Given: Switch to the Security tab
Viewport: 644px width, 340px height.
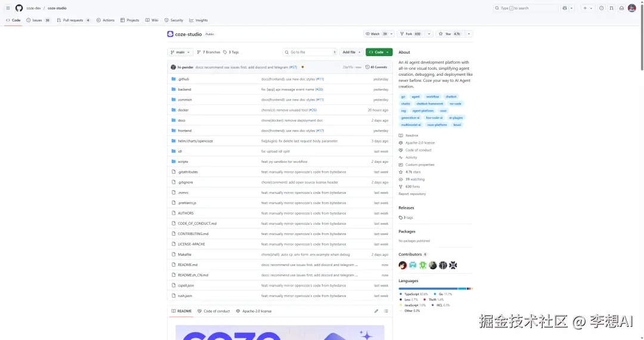Looking at the screenshot, I should click(174, 20).
